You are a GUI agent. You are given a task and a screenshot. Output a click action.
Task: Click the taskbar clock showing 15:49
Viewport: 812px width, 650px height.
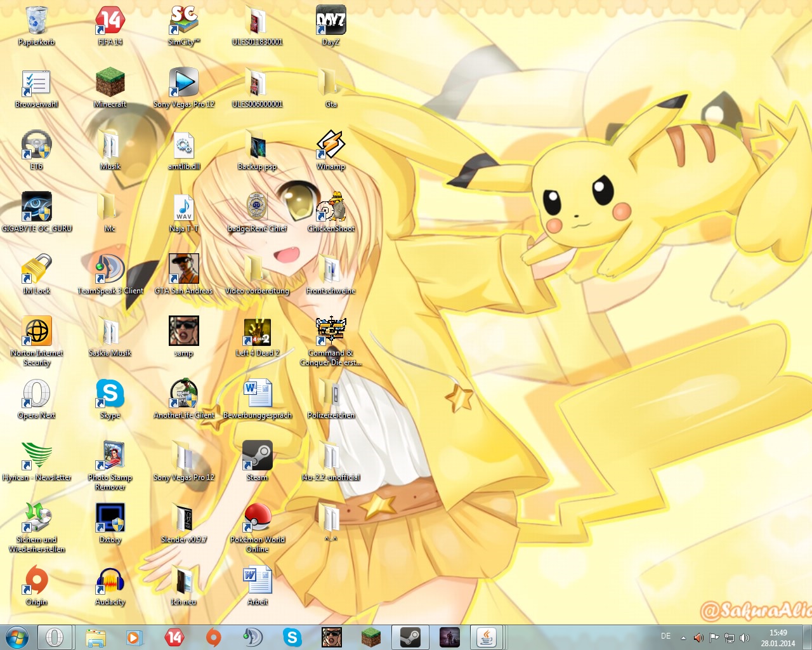click(x=778, y=637)
